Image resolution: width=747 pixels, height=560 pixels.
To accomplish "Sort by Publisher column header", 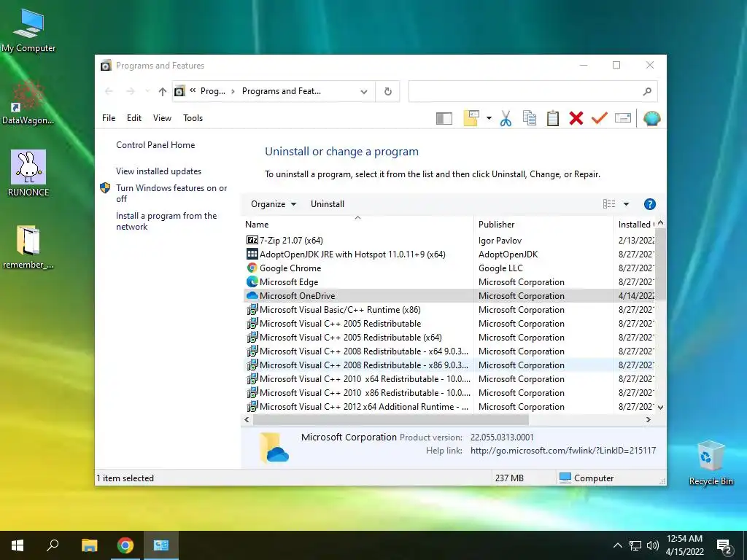I will (x=544, y=225).
